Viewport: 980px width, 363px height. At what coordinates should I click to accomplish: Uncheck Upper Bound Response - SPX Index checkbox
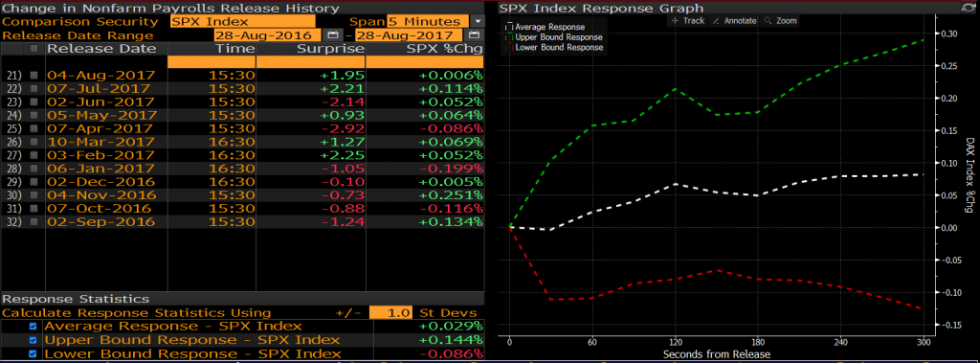(33, 340)
